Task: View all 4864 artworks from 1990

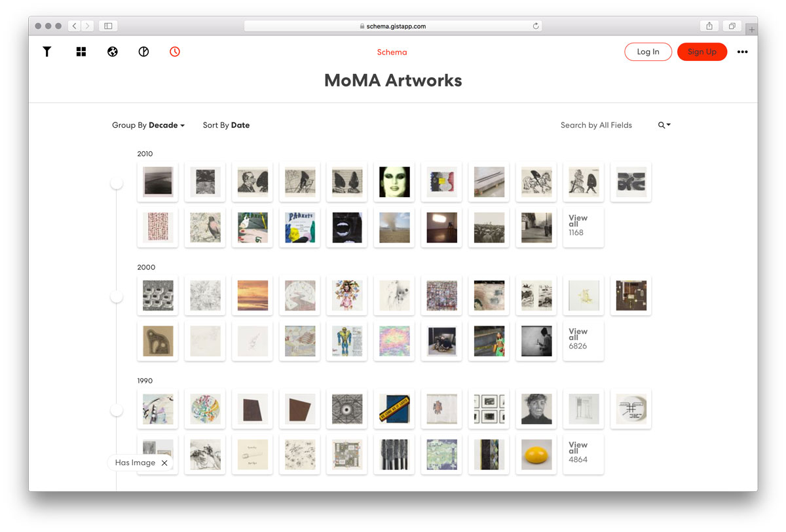Action: click(584, 454)
